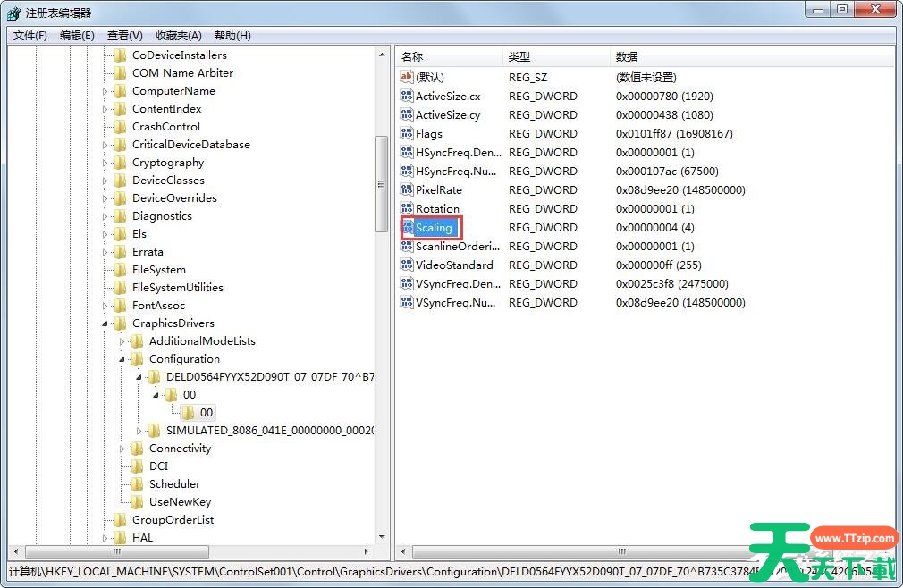Click the FileSystemUtilities folder icon
This screenshot has height=588, width=903.
[x=121, y=287]
